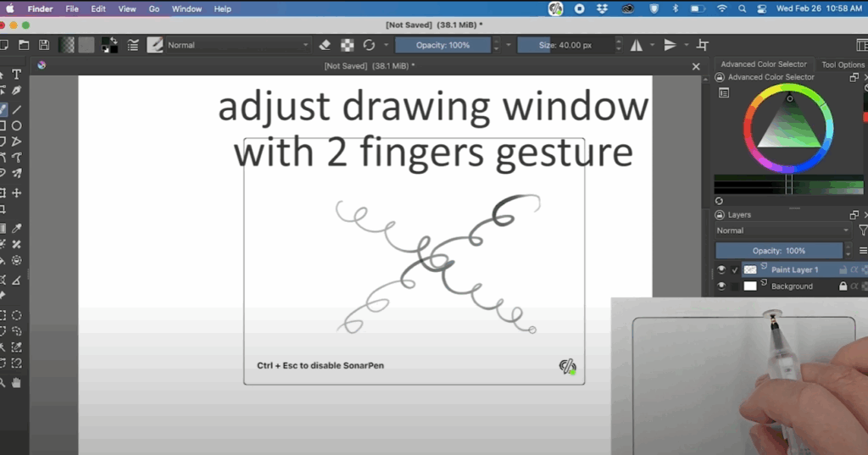
Task: Select the Text tool in the toolbox
Action: (x=16, y=75)
